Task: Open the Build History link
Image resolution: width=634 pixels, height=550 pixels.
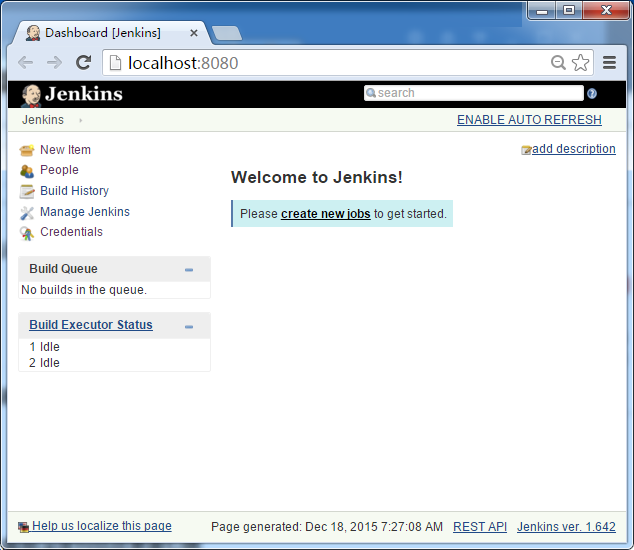Action: 74,190
